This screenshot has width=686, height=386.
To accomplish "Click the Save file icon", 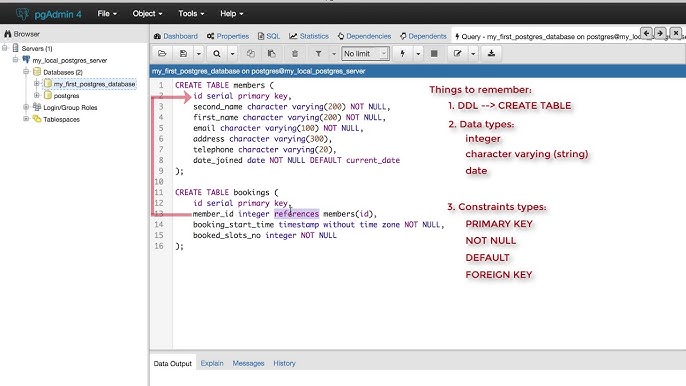I will coord(183,54).
